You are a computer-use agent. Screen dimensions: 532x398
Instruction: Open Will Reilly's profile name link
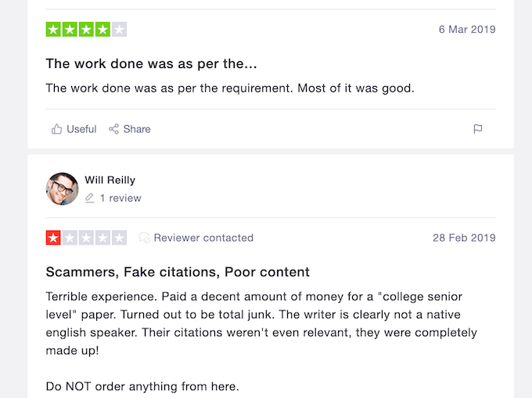click(110, 181)
